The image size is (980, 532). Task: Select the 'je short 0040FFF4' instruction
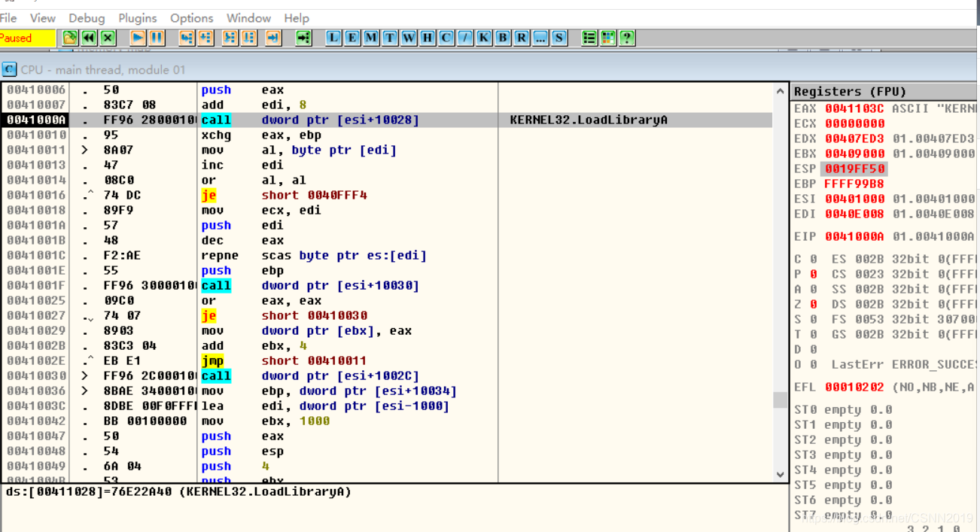coord(387,195)
